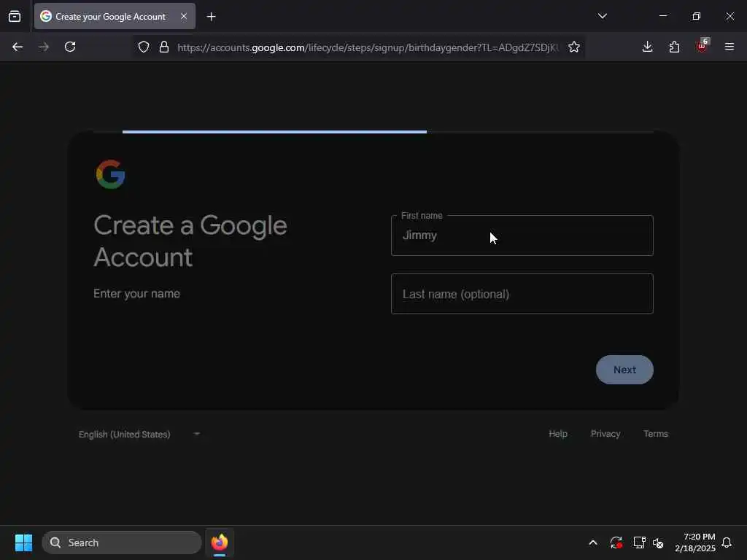
Task: Open the English (United States) language dropdown
Action: pyautogui.click(x=139, y=435)
